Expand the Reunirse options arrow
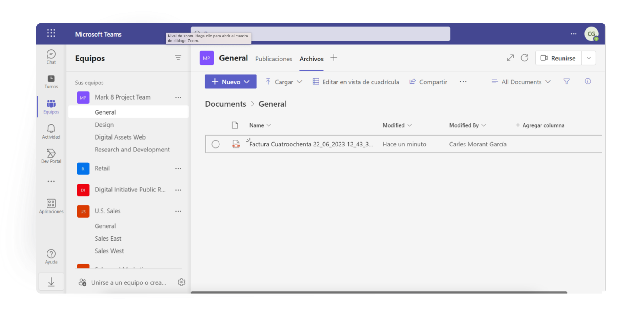The height and width of the screenshot is (325, 644). [589, 58]
